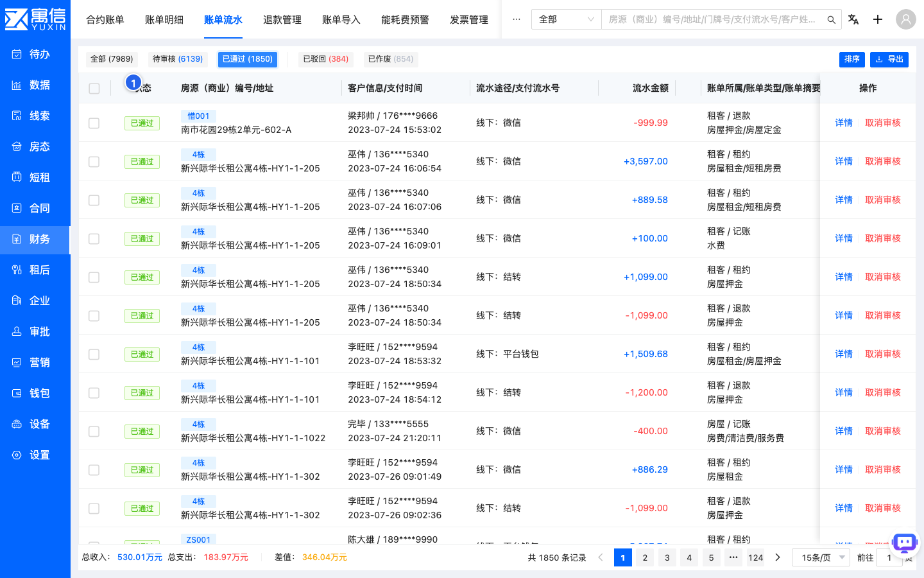This screenshot has height=578, width=924.
Task: Switch to the 合约账单 tab
Action: click(105, 20)
